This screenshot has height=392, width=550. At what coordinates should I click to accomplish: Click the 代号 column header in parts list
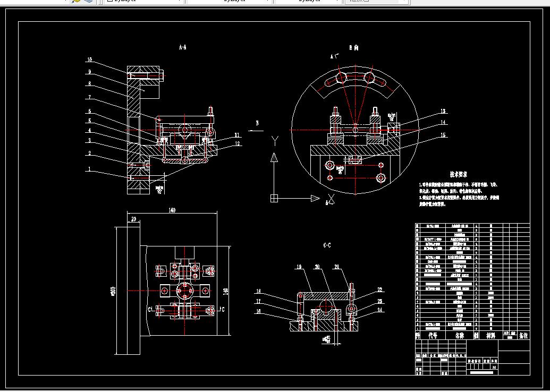click(x=433, y=336)
